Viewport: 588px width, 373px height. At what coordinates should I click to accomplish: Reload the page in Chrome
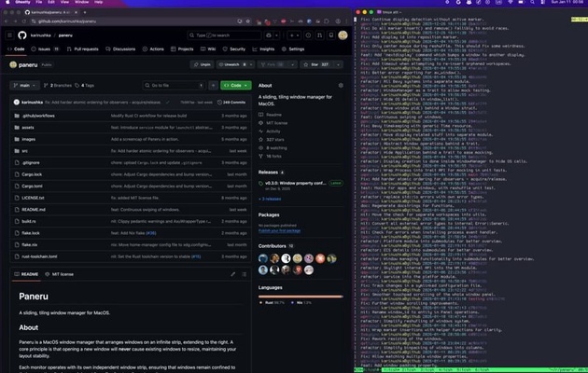click(24, 21)
